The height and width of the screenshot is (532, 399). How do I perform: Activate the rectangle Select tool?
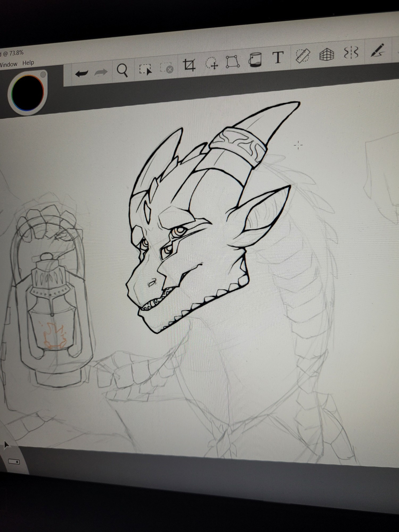pos(145,69)
